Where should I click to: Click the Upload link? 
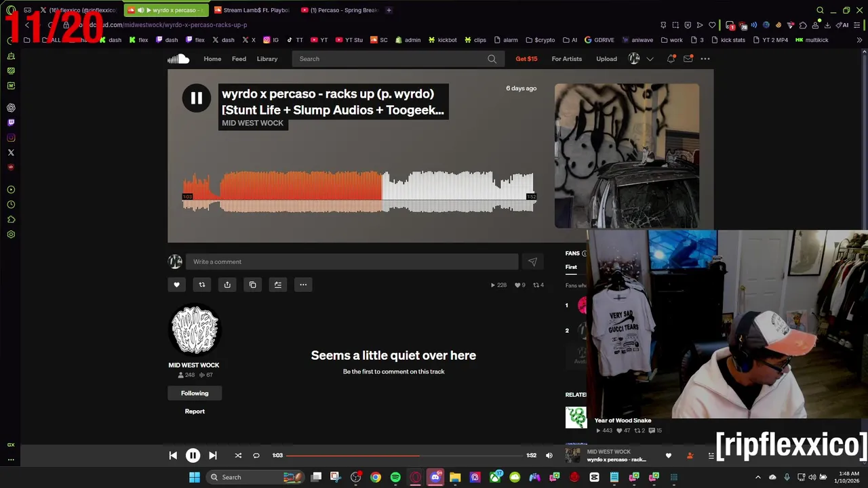coord(606,59)
